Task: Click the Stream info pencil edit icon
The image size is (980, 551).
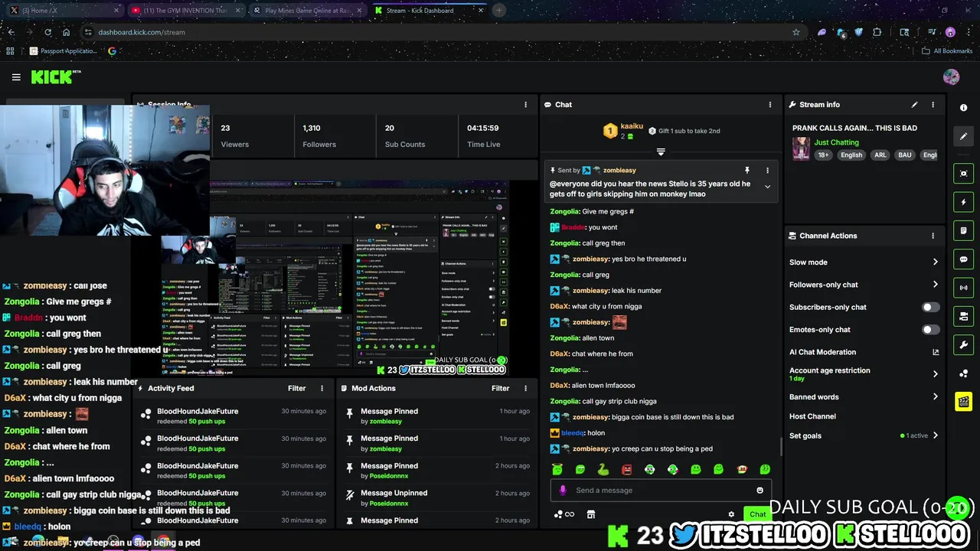Action: point(914,105)
